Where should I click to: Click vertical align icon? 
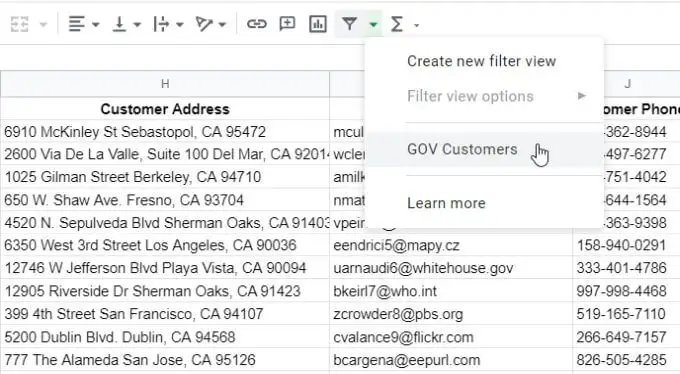(119, 24)
